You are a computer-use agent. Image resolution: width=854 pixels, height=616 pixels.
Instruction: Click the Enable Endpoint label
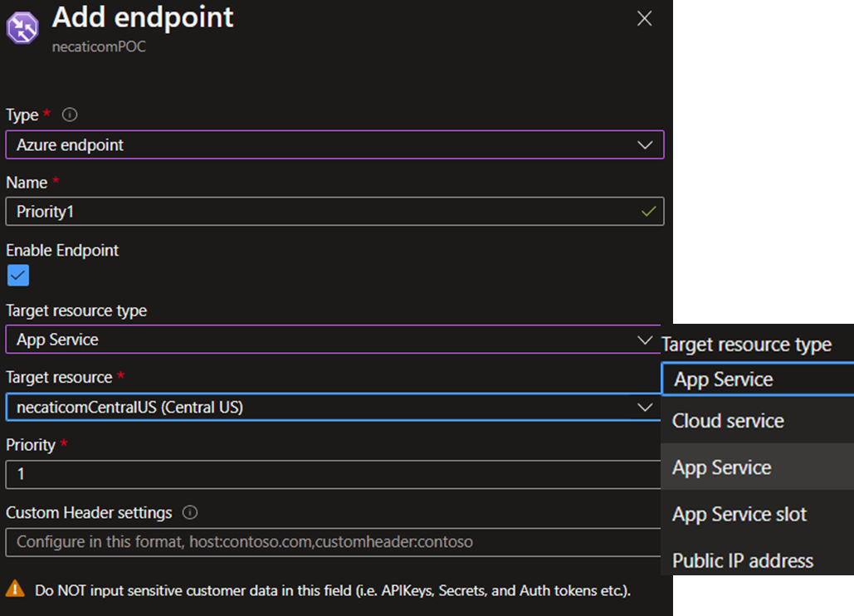point(62,251)
